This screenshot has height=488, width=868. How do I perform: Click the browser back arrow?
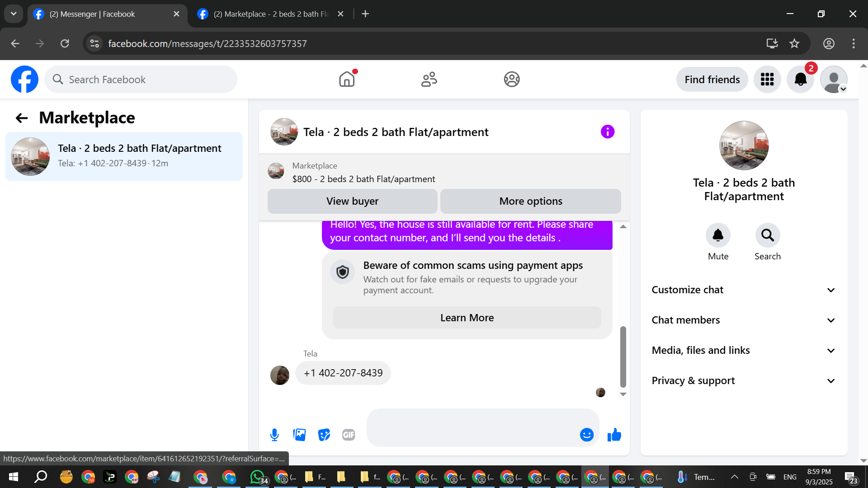15,43
